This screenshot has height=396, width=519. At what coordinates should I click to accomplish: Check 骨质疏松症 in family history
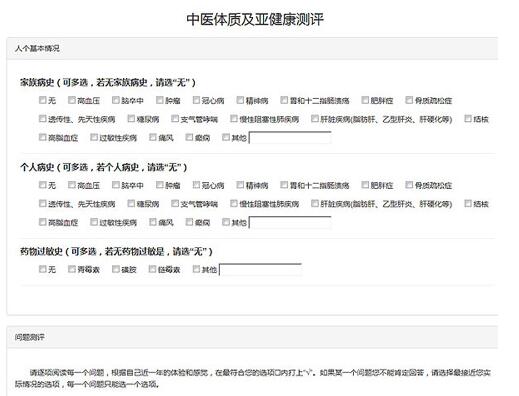[x=409, y=100]
